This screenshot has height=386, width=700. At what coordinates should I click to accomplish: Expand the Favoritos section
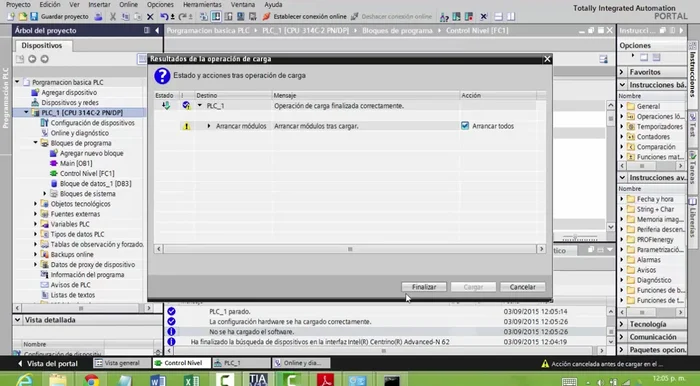pyautogui.click(x=622, y=72)
